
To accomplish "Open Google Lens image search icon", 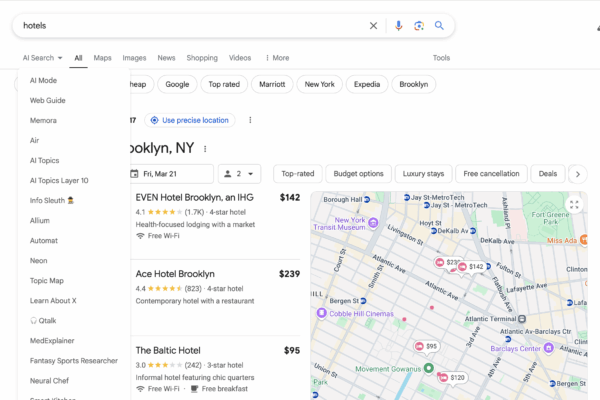I will 419,26.
